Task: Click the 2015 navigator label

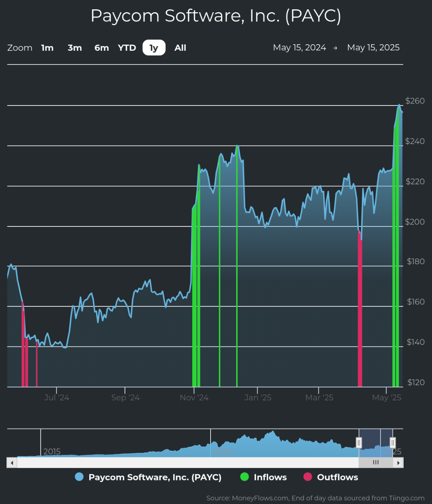Action: point(52,451)
